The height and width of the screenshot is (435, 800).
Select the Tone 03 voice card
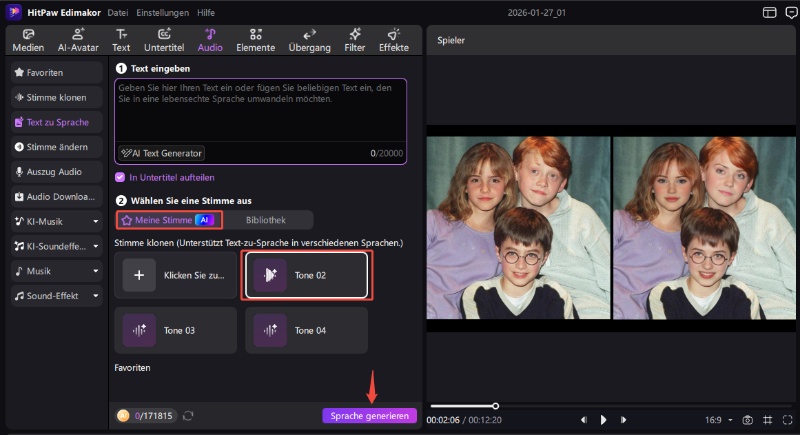tap(176, 330)
